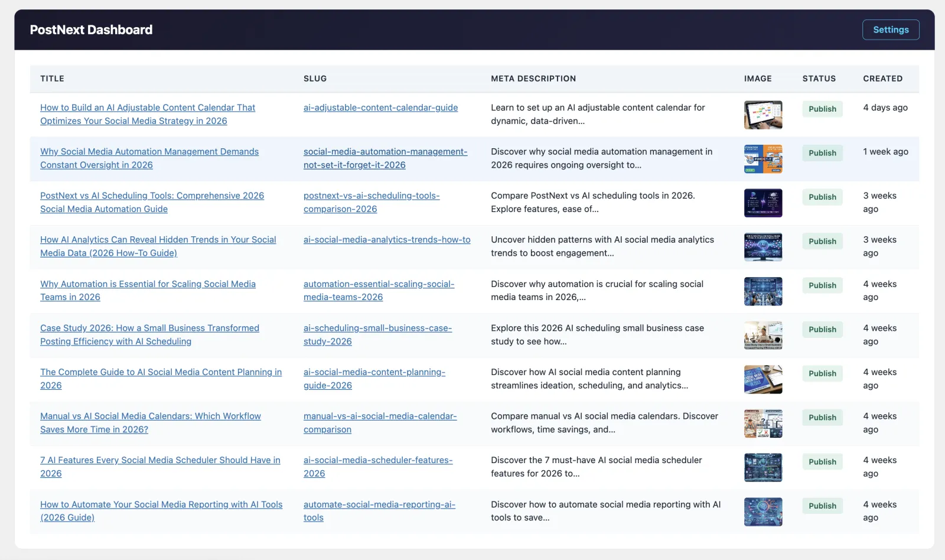Viewport: 945px width, 560px height.
Task: Select the CREATED column header
Action: pyautogui.click(x=882, y=79)
